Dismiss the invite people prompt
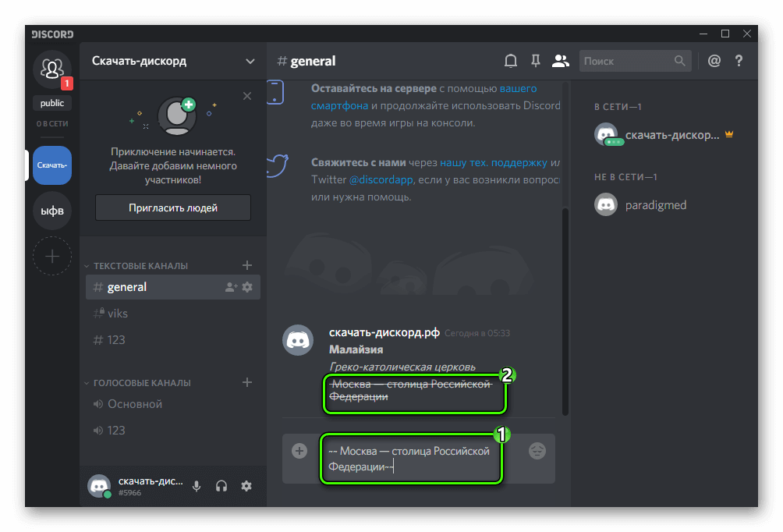783x532 pixels. pyautogui.click(x=247, y=96)
